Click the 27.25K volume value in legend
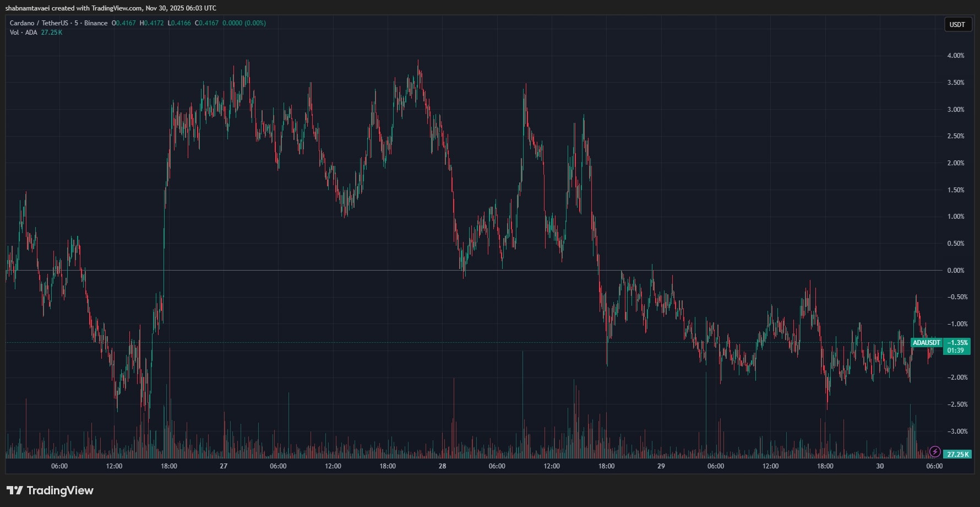 pyautogui.click(x=52, y=33)
